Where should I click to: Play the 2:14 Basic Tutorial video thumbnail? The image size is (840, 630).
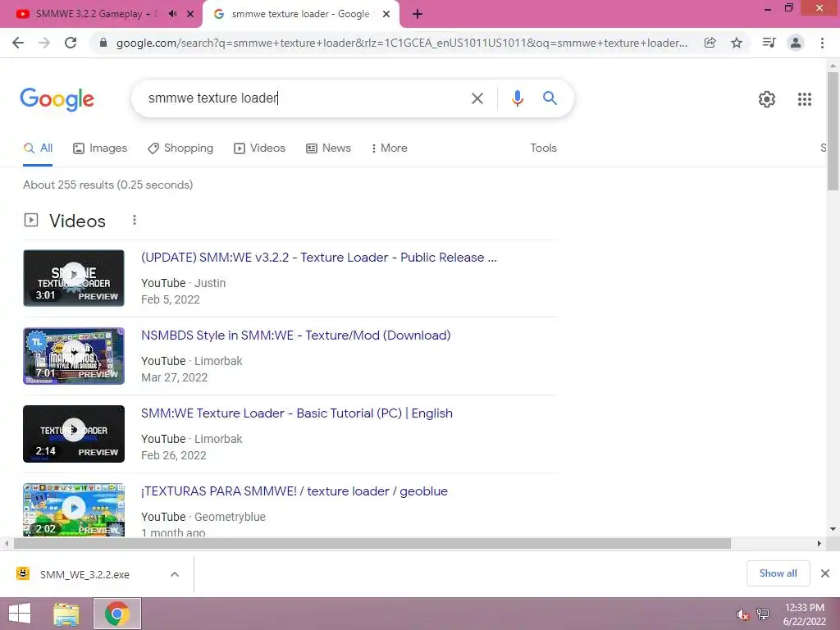(x=74, y=434)
